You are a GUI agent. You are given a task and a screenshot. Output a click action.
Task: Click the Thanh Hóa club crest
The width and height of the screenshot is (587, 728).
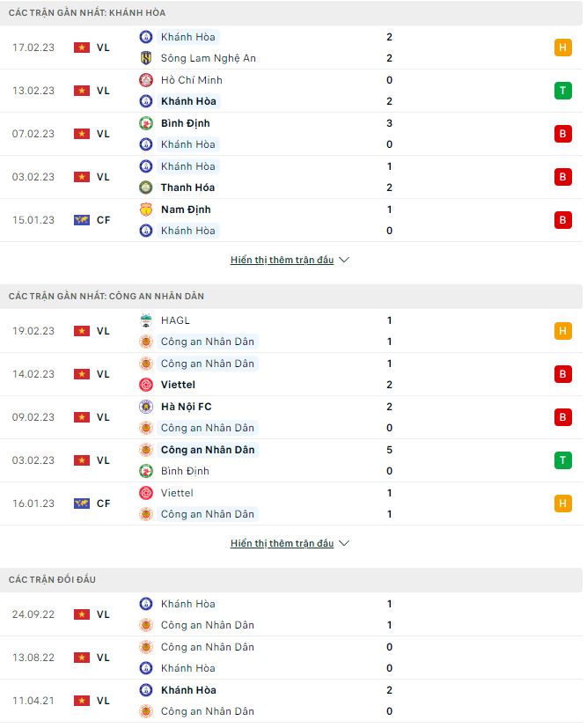pyautogui.click(x=146, y=188)
